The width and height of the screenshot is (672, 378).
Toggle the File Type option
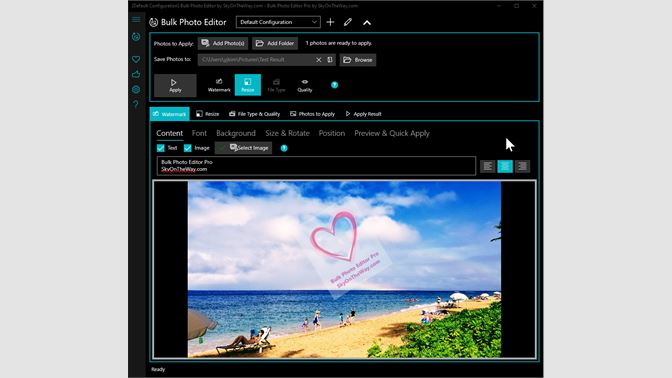[276, 85]
